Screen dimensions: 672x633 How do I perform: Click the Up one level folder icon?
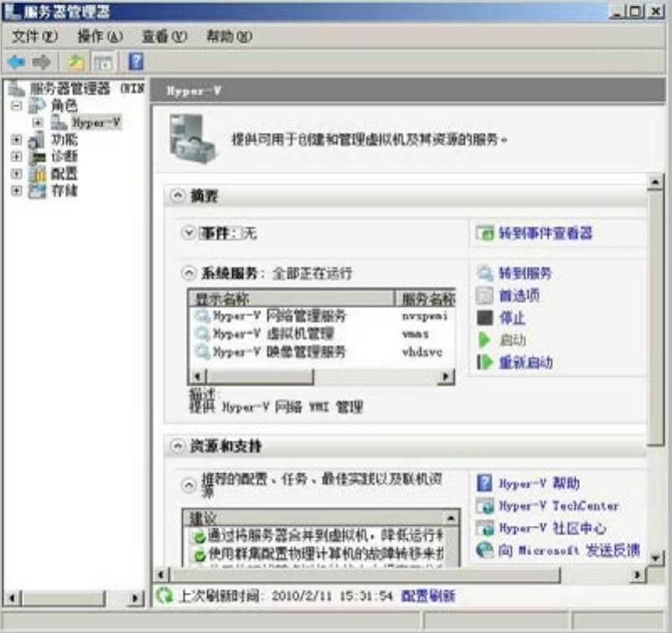77,63
